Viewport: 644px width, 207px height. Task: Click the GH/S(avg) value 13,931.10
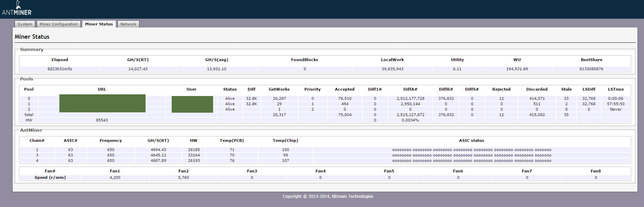click(216, 69)
